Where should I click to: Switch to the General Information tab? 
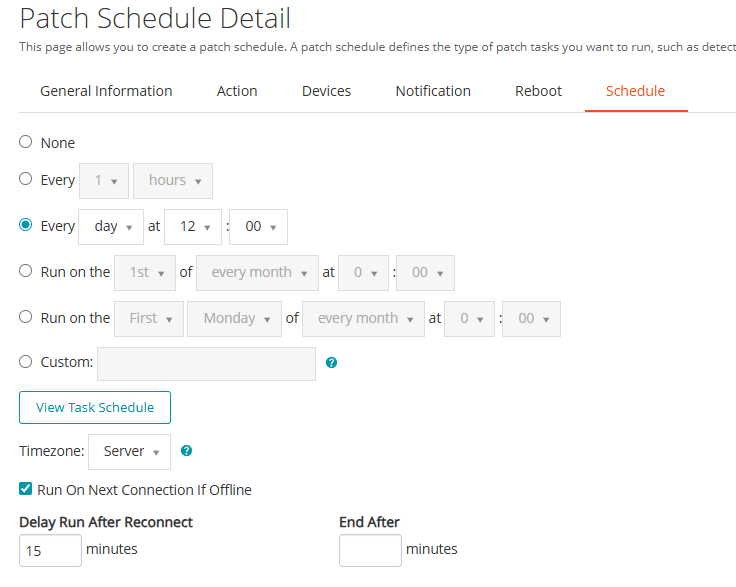point(106,91)
